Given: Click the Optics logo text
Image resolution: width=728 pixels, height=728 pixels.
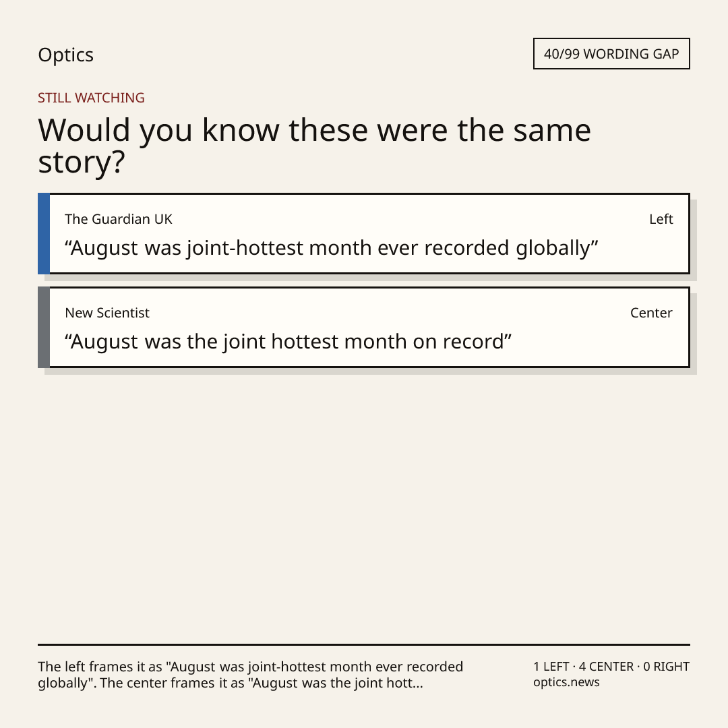Looking at the screenshot, I should click(66, 55).
